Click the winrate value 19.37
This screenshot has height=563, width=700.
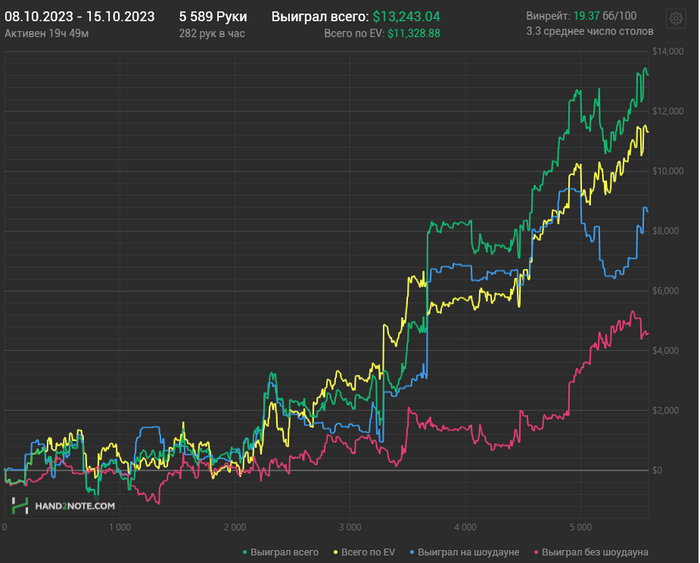pyautogui.click(x=586, y=16)
